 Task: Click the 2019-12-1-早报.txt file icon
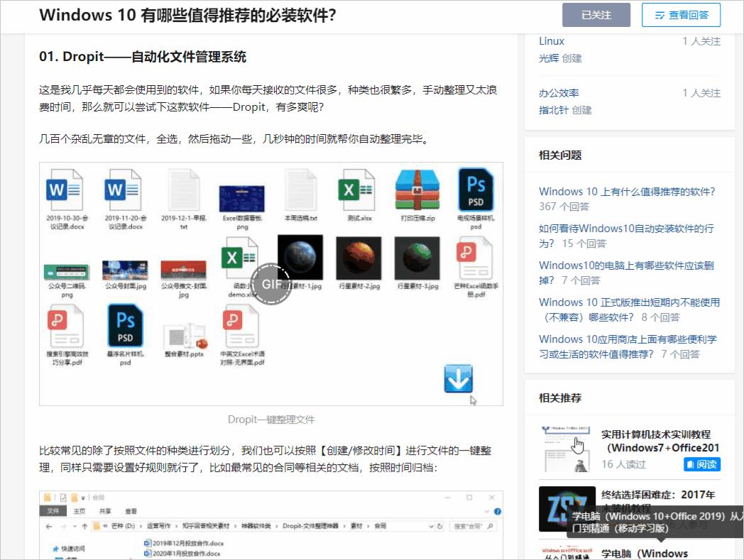pyautogui.click(x=184, y=190)
